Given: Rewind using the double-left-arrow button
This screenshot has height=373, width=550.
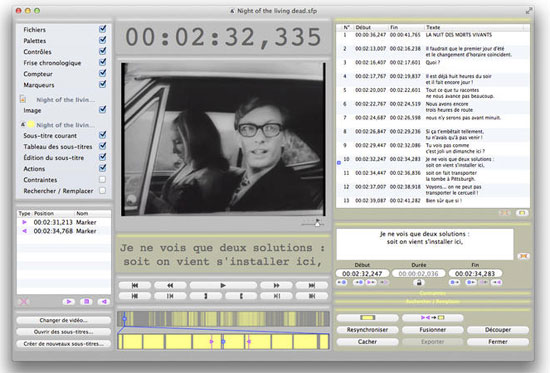Looking at the screenshot, I should [x=170, y=285].
